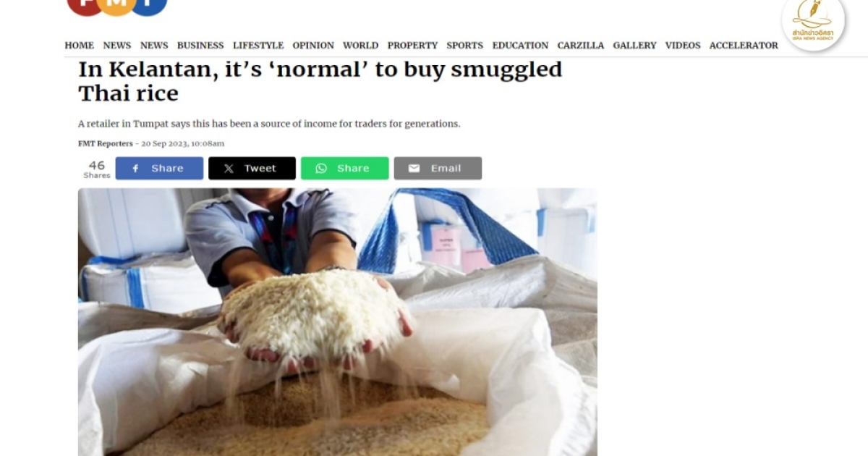Open the WORLD section
The width and height of the screenshot is (868, 456).
coord(360,46)
